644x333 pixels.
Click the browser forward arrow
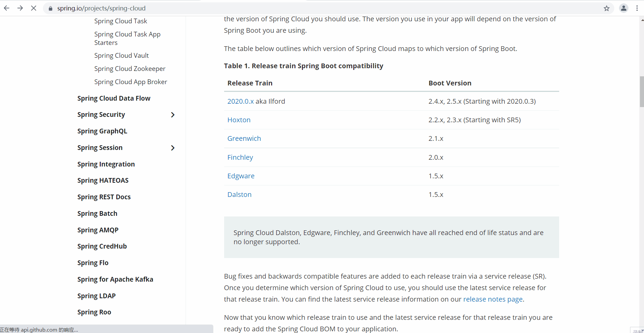20,8
